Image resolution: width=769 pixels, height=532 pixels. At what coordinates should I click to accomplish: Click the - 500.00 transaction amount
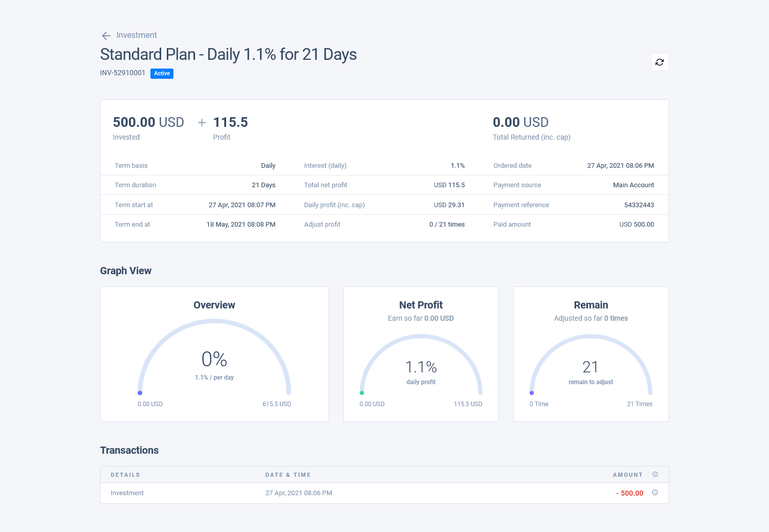pyautogui.click(x=630, y=493)
